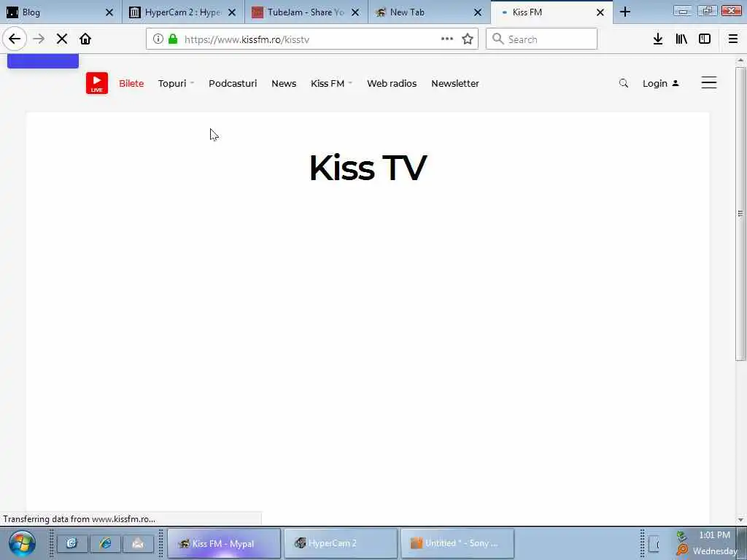Click the green secure padlock icon
Viewport: 747px width, 560px height.
pos(173,39)
